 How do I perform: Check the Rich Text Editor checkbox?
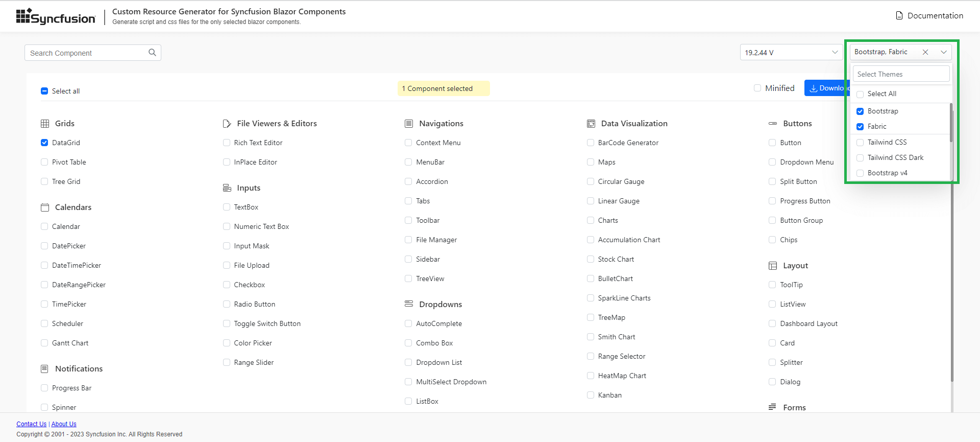[x=227, y=143]
